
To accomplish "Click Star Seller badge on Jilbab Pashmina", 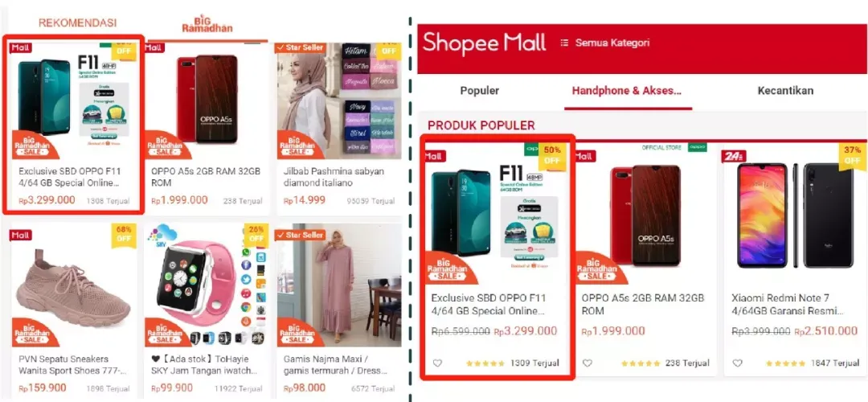I will [x=301, y=47].
